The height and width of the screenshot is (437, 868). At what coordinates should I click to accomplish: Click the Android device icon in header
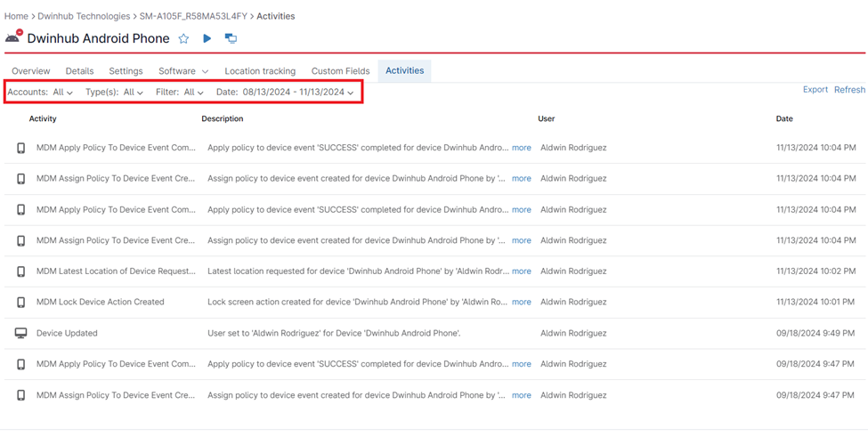point(13,37)
